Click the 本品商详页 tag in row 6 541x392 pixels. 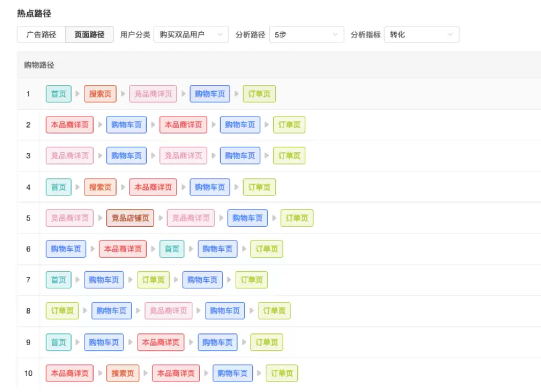tap(123, 249)
